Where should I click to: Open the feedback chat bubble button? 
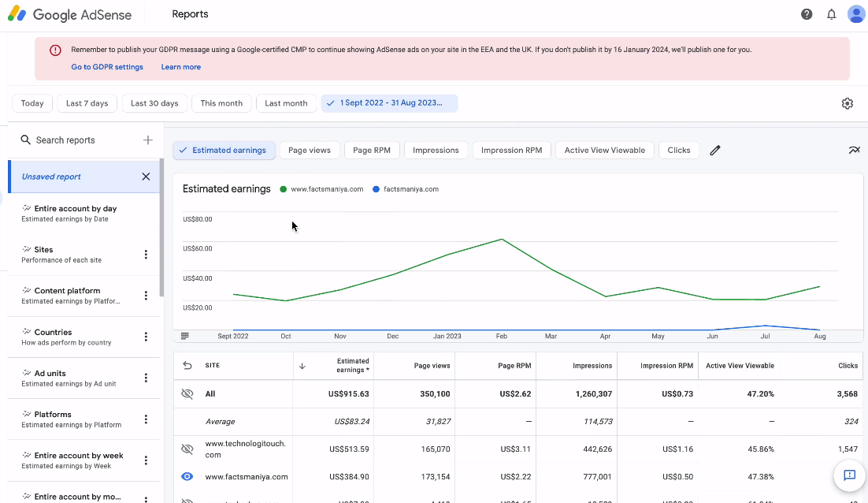[x=850, y=475]
